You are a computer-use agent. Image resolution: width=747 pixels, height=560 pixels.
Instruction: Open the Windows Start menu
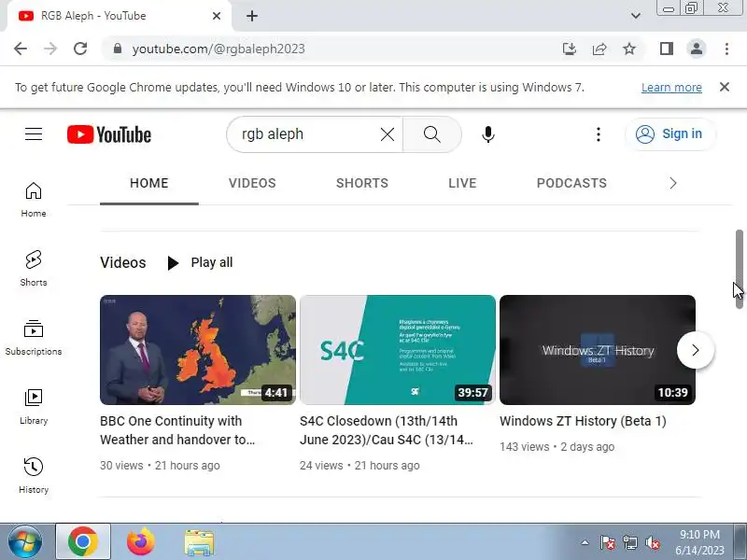25,542
